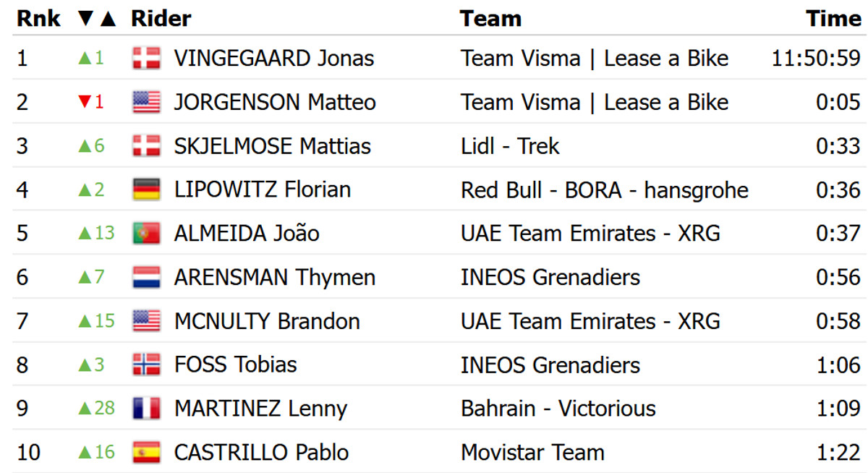Click the Dutch flag beside Arensman
Screen dimensions: 868x473
pos(146,278)
